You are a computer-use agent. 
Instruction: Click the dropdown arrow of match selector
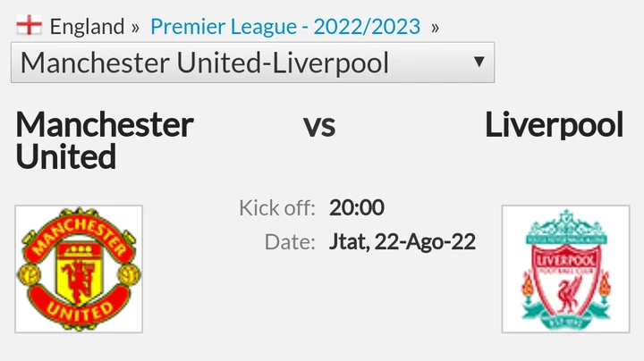click(x=479, y=63)
